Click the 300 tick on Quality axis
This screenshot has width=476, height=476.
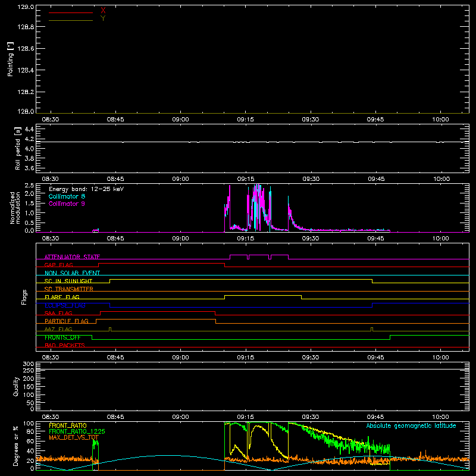coord(29,364)
